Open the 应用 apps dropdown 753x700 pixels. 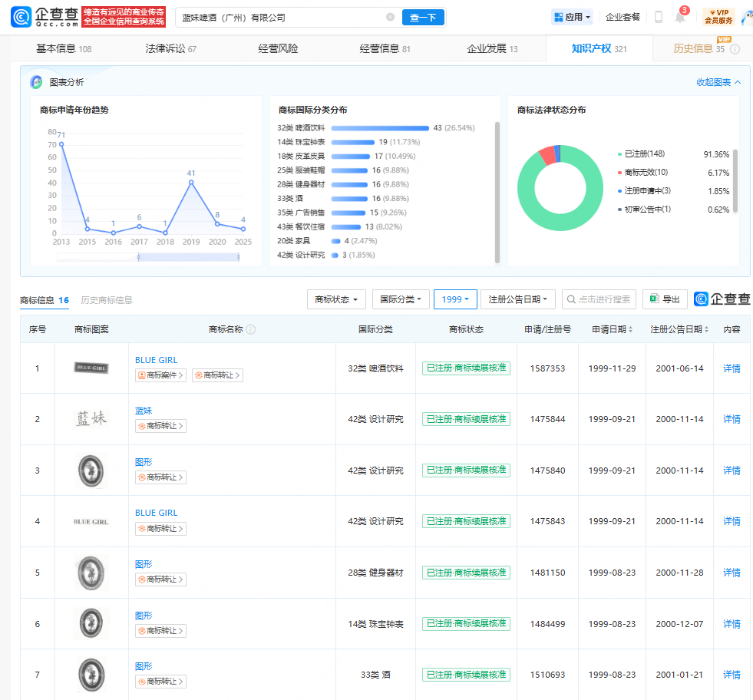coord(572,18)
